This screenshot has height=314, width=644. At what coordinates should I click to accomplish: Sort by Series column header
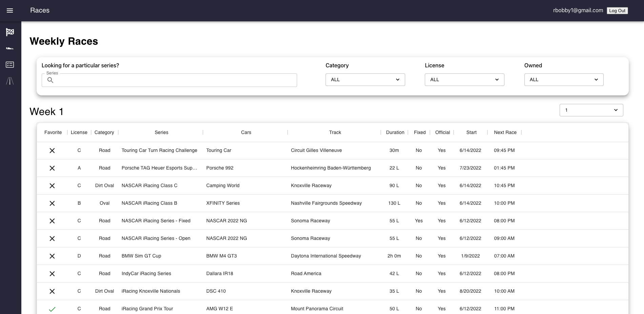tap(162, 132)
